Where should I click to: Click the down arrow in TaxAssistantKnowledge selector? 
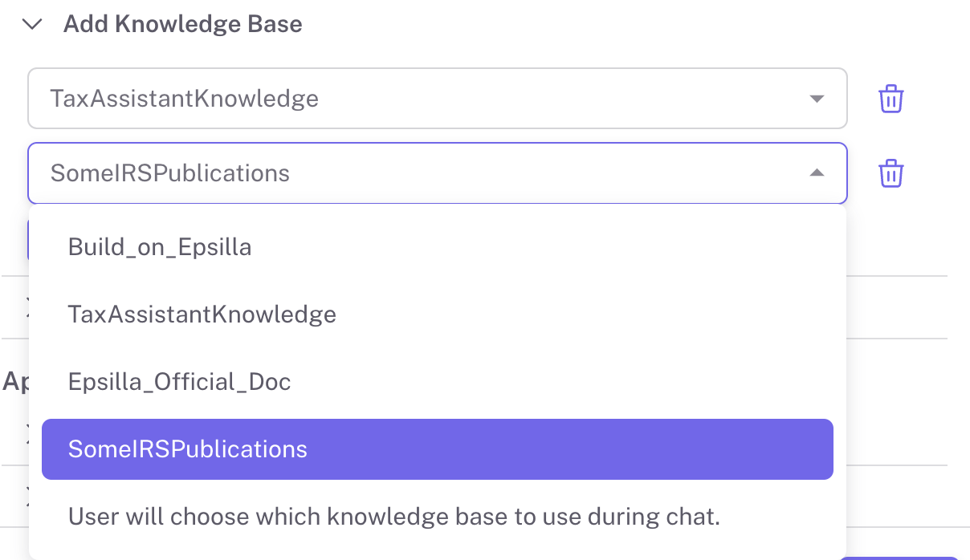817,99
